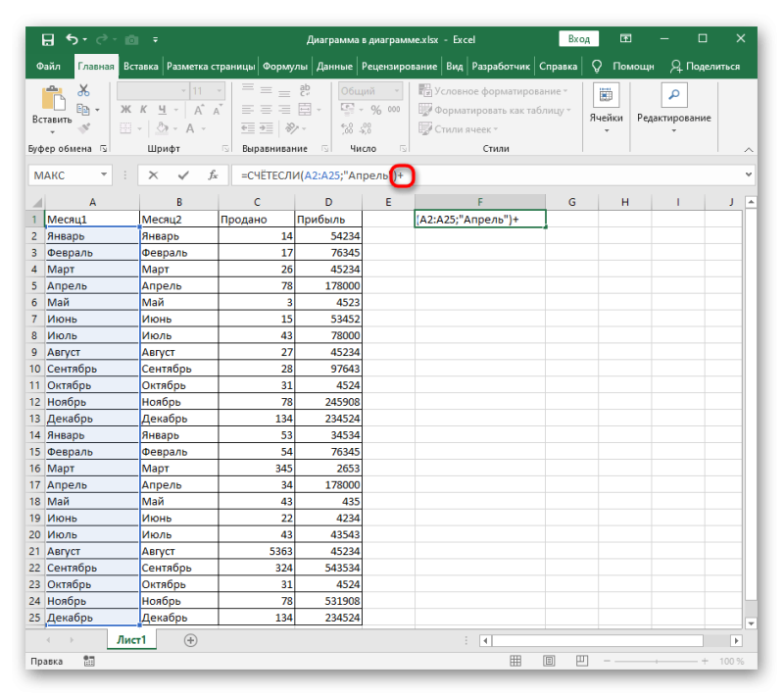Click the Save icon in title bar
Image resolution: width=784 pixels, height=696 pixels.
pos(47,39)
